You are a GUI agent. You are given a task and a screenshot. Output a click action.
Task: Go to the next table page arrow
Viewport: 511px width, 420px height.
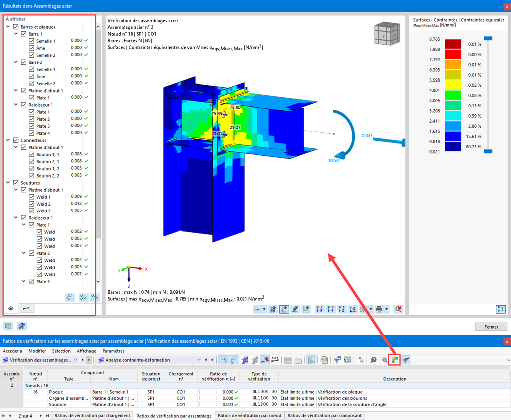coord(41,416)
